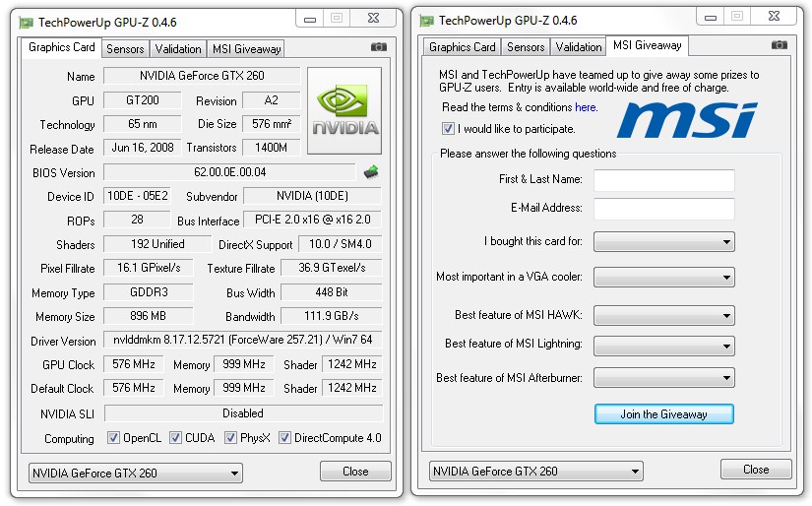The width and height of the screenshot is (812, 506).
Task: Switch to Validation tab in left window
Action: 178,49
